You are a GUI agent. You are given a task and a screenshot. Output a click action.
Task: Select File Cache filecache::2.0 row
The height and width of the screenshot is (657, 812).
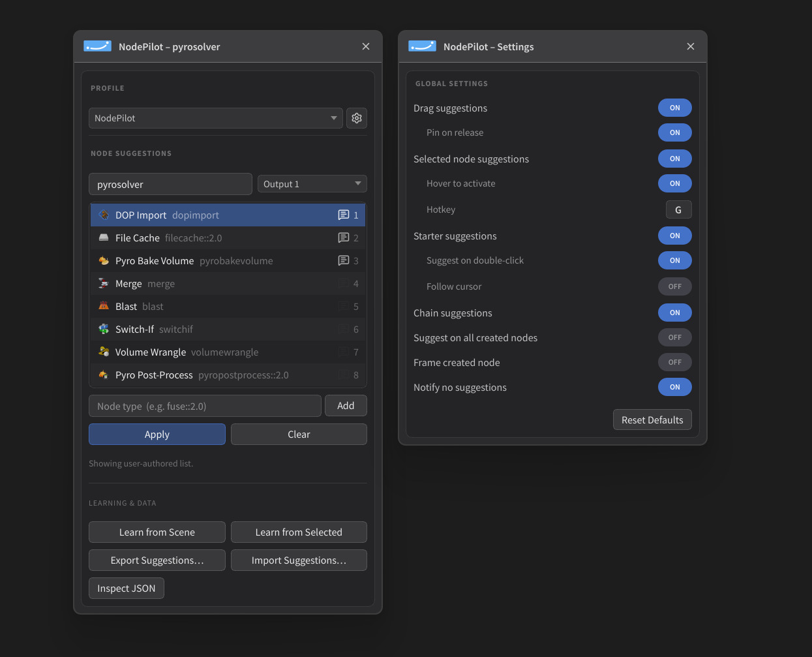pyautogui.click(x=228, y=237)
